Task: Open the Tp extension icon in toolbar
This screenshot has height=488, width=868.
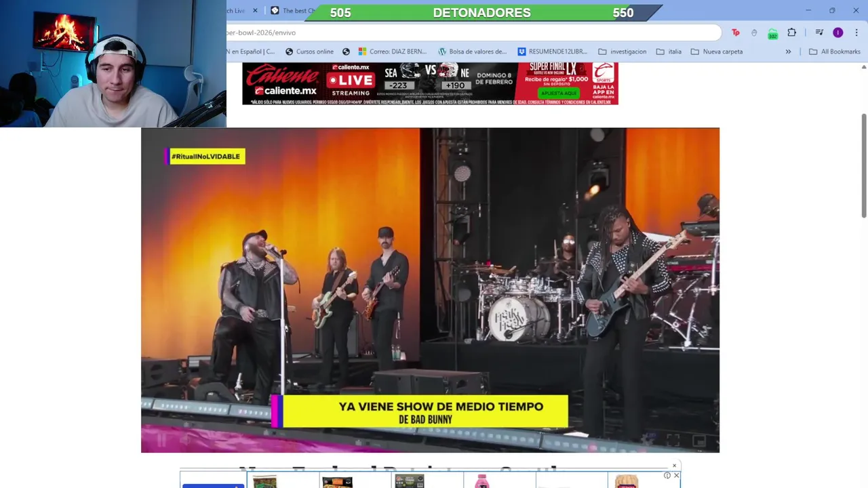Action: tap(736, 33)
